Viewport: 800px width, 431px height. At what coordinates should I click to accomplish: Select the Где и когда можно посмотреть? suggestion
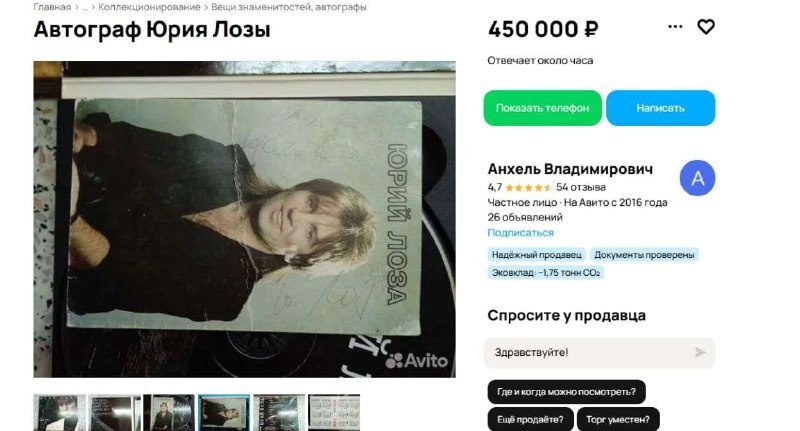pos(566,392)
